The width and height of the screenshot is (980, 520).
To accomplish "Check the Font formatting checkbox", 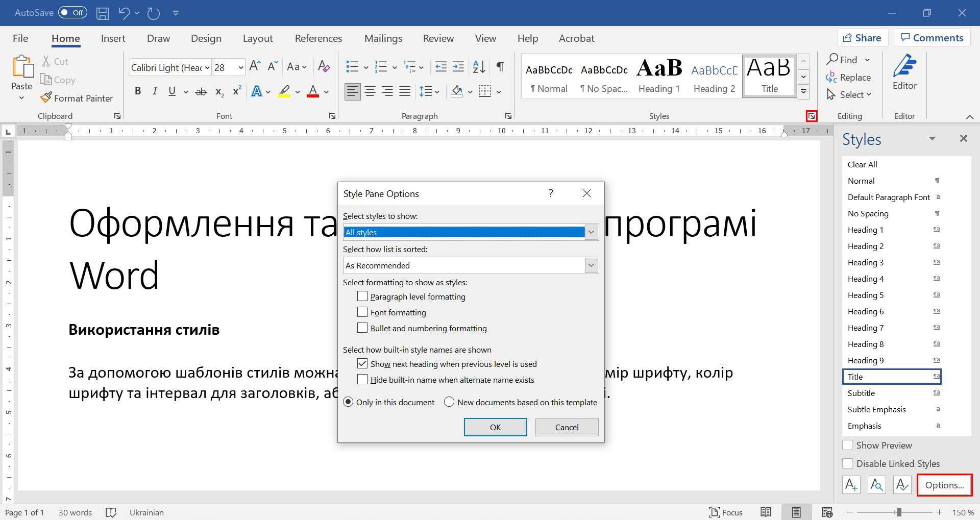I will [362, 312].
